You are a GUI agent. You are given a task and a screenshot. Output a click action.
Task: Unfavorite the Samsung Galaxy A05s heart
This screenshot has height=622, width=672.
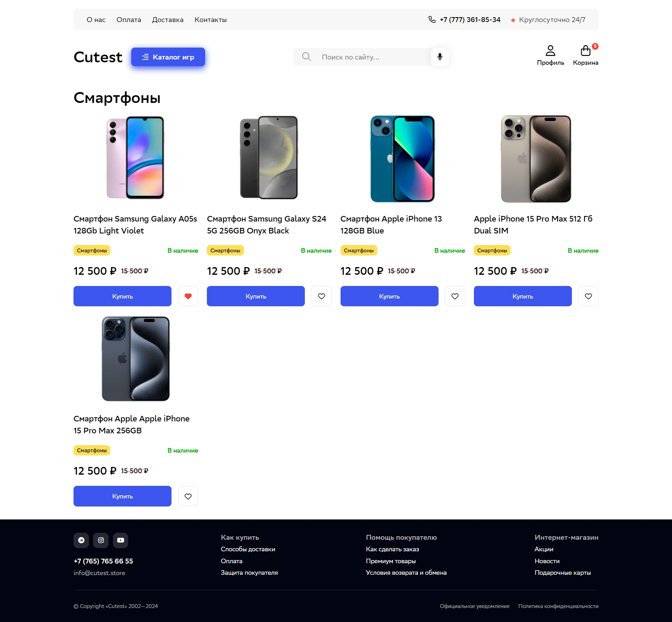click(188, 296)
